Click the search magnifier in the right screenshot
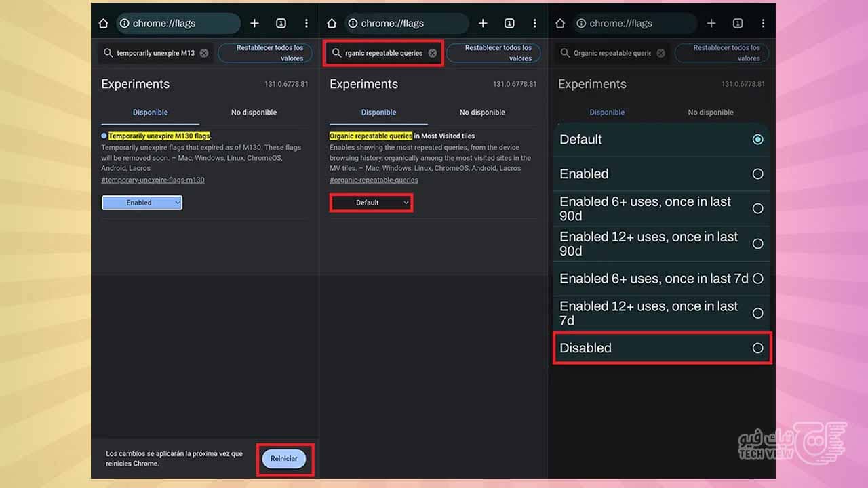 pos(565,53)
